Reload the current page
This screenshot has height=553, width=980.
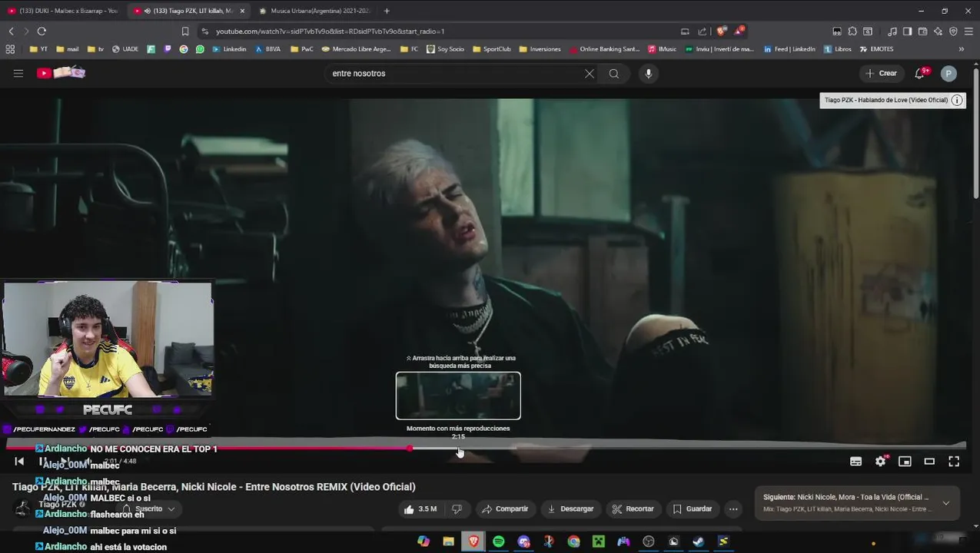(x=42, y=31)
